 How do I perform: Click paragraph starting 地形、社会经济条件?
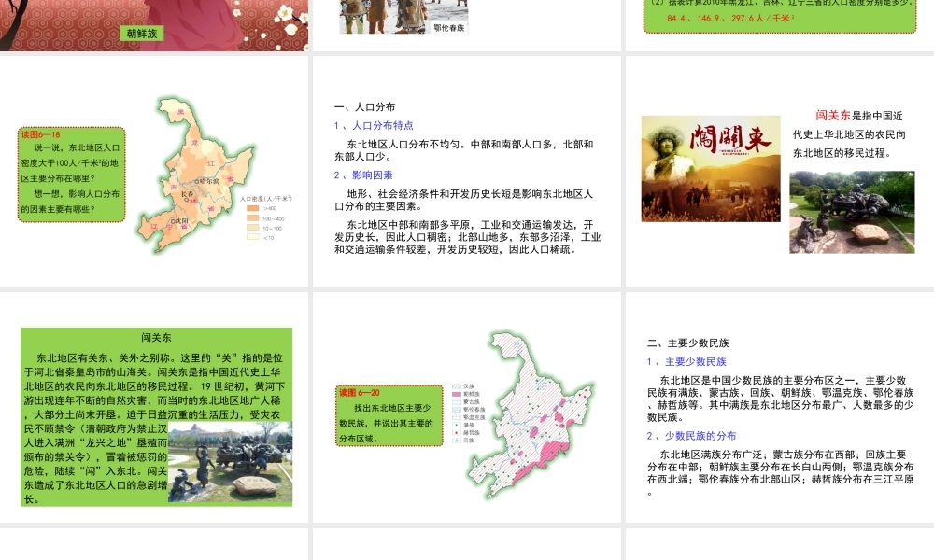(x=463, y=200)
